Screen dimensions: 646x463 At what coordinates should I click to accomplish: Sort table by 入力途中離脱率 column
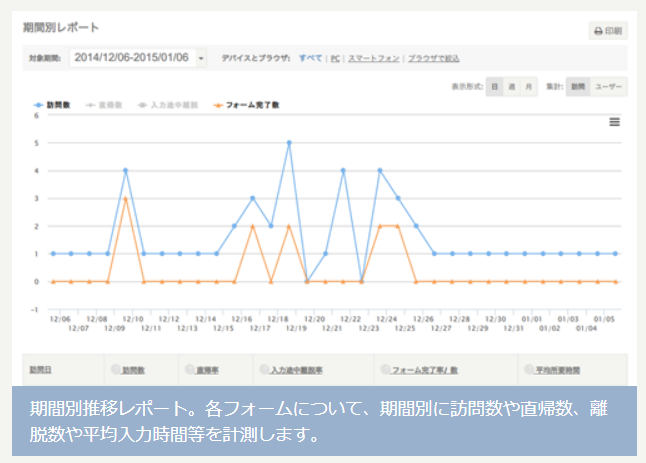pyautogui.click(x=296, y=370)
